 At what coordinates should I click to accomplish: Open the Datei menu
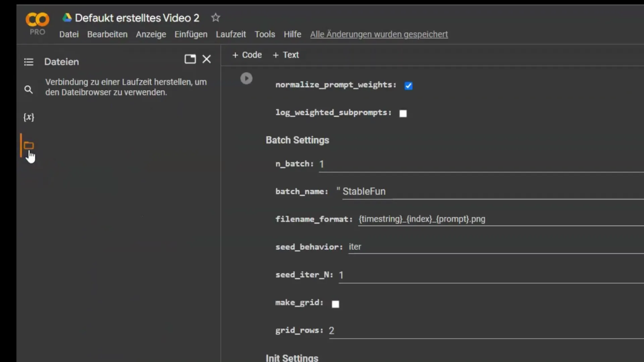click(x=69, y=34)
